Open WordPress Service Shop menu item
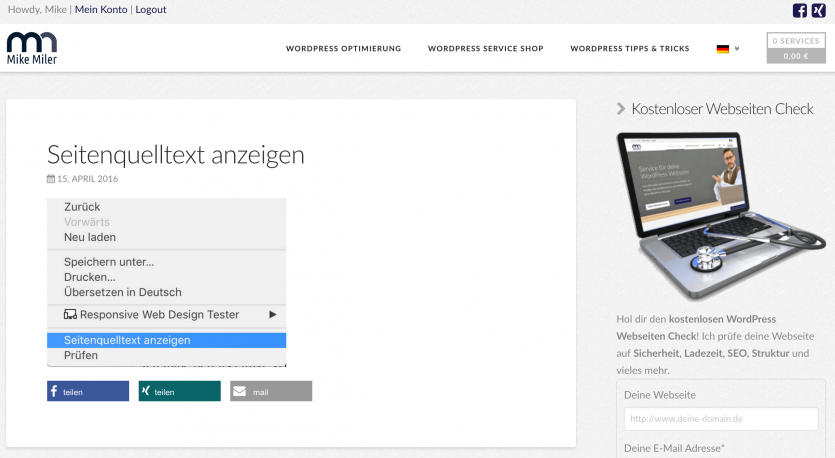The image size is (835, 458). point(486,48)
